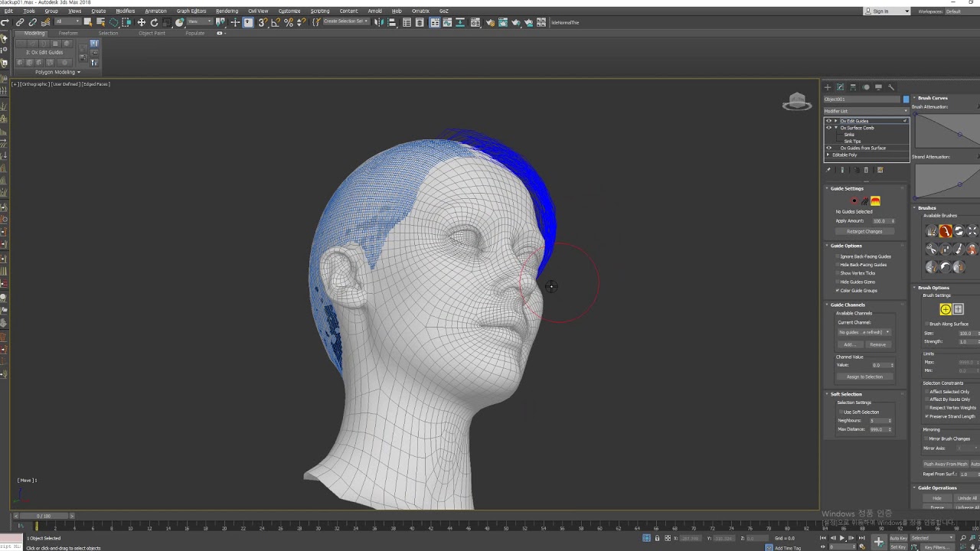Remove modifier from the stack trash icon
The width and height of the screenshot is (980, 551).
866,170
